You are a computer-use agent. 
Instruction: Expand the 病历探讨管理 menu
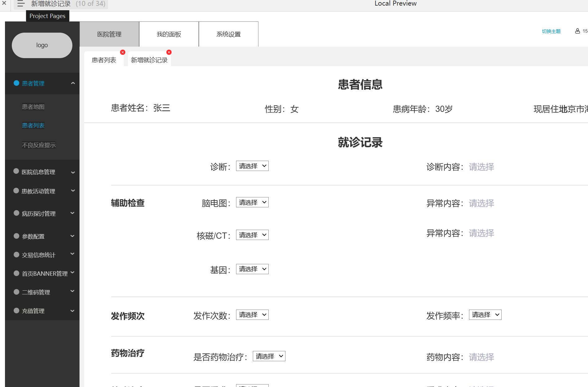coord(73,213)
